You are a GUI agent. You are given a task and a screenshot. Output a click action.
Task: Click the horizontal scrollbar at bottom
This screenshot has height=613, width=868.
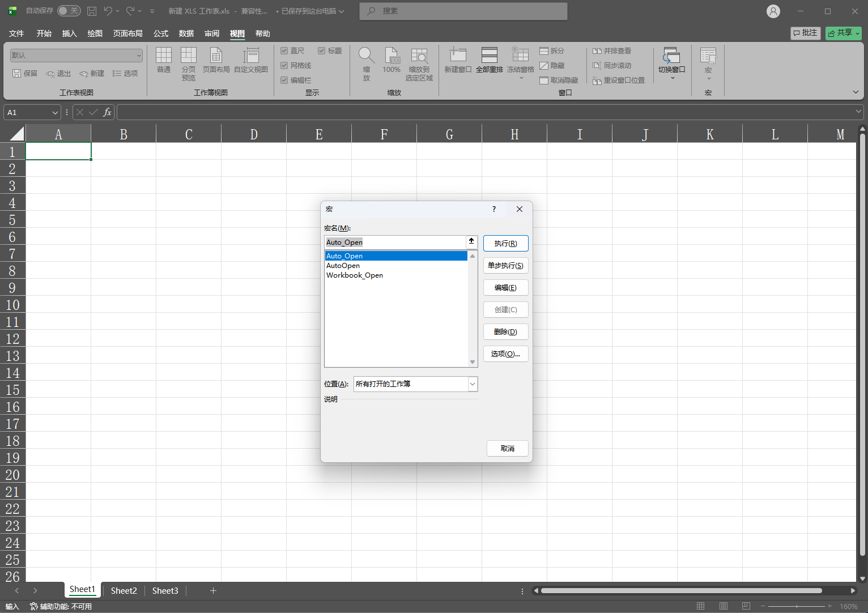(x=682, y=590)
